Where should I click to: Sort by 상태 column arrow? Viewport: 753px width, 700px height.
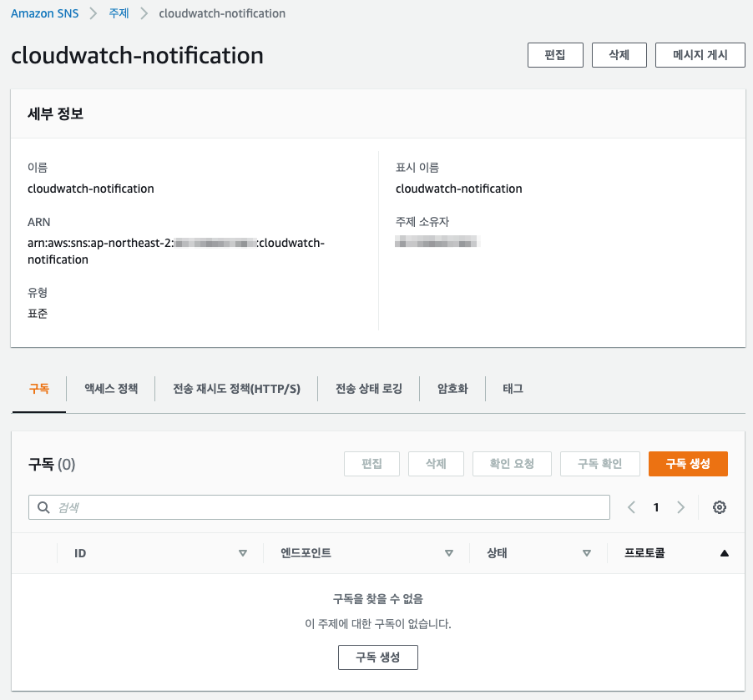pyautogui.click(x=586, y=553)
